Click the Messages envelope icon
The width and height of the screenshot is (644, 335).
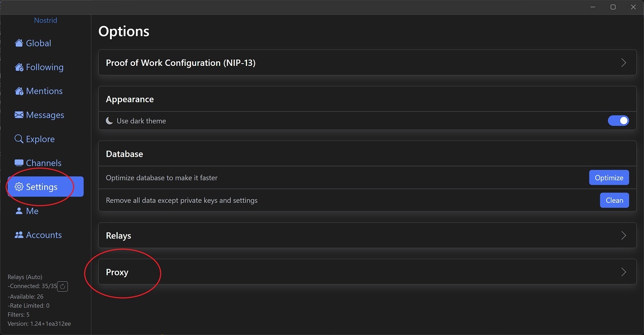tap(19, 115)
